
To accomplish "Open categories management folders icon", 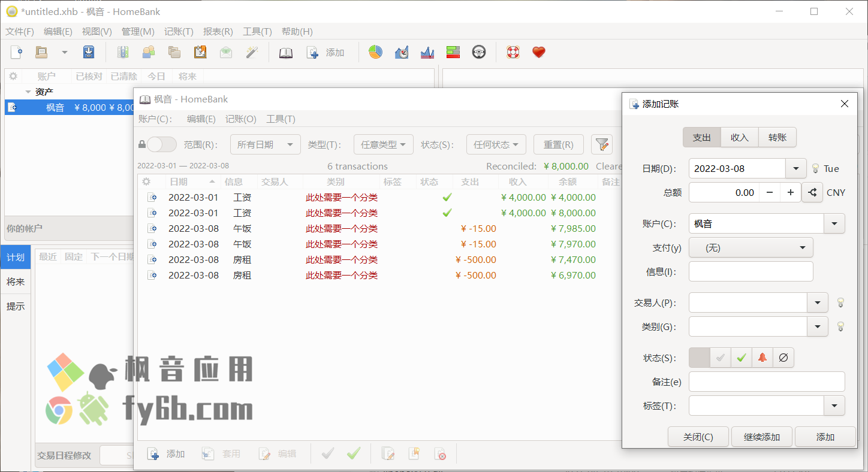I will tap(174, 53).
